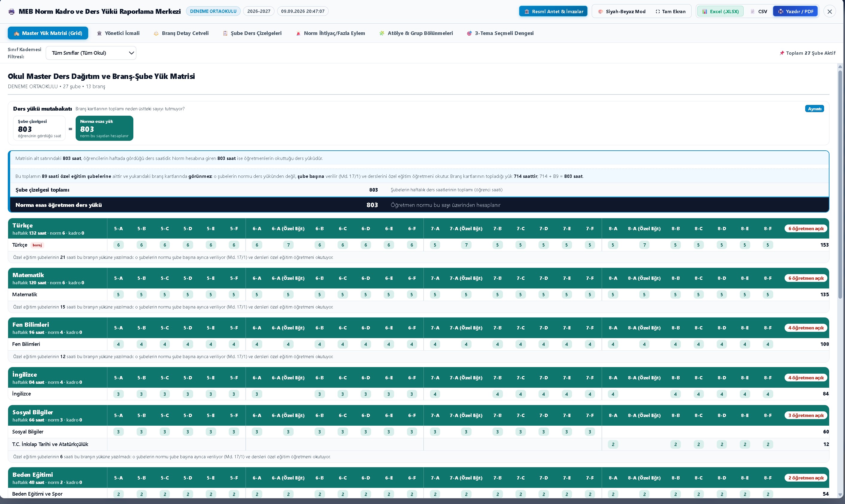The image size is (845, 504).
Task: Click the siren icon on Norm İhtiyaç/Fazla Eylem tab
Action: pyautogui.click(x=298, y=33)
